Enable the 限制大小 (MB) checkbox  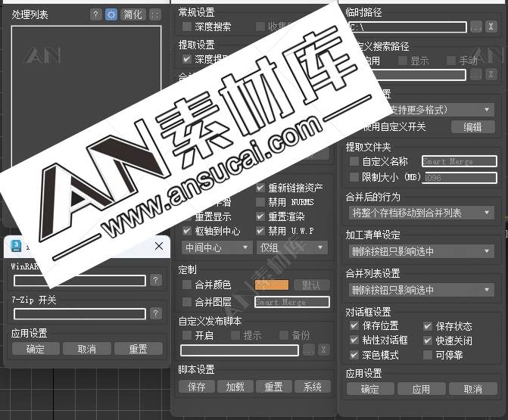[354, 177]
